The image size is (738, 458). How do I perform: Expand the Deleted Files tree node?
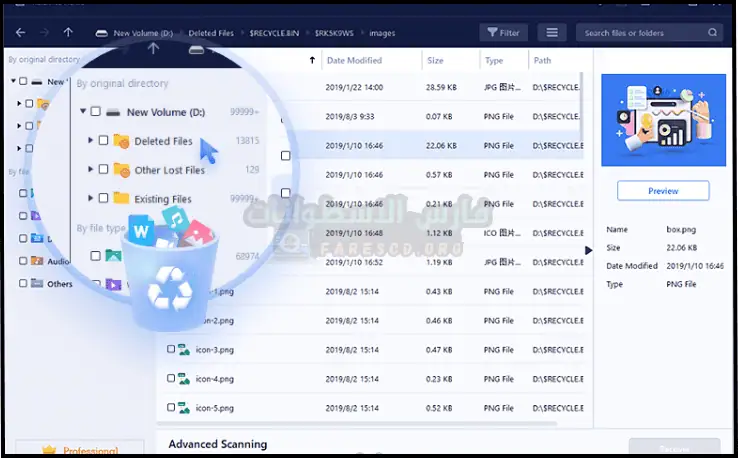[91, 141]
